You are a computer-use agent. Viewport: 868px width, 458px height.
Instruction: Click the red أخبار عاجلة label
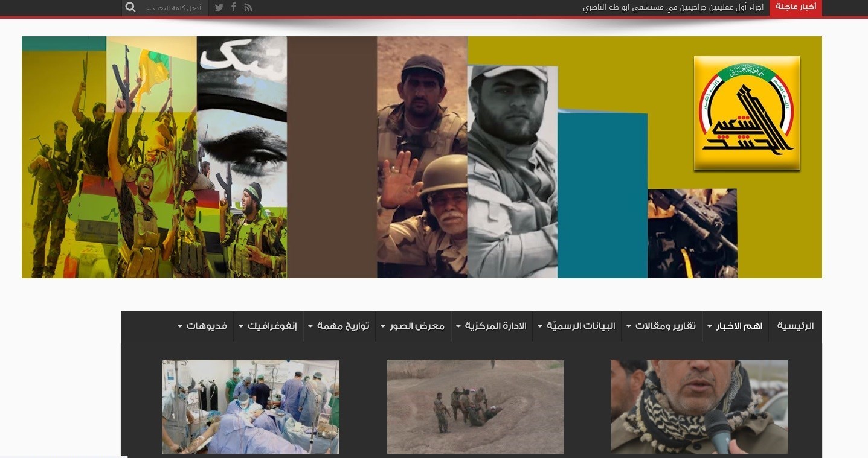click(796, 7)
